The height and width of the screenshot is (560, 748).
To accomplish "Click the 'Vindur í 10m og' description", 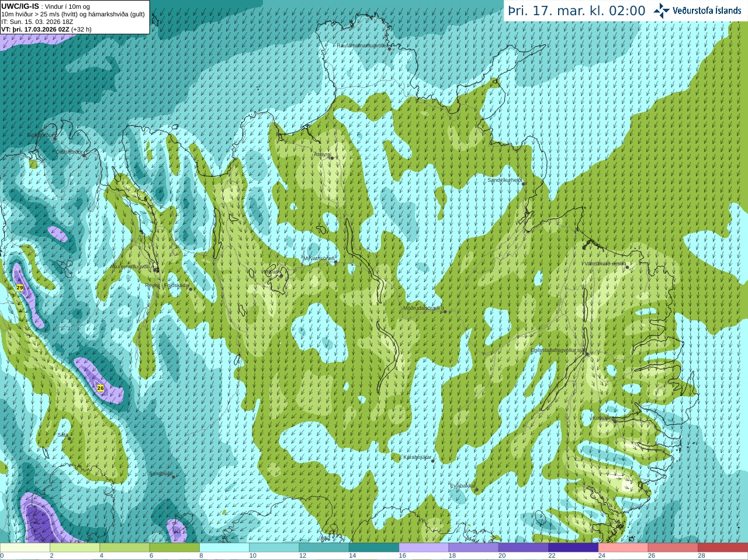I will pyautogui.click(x=67, y=6).
